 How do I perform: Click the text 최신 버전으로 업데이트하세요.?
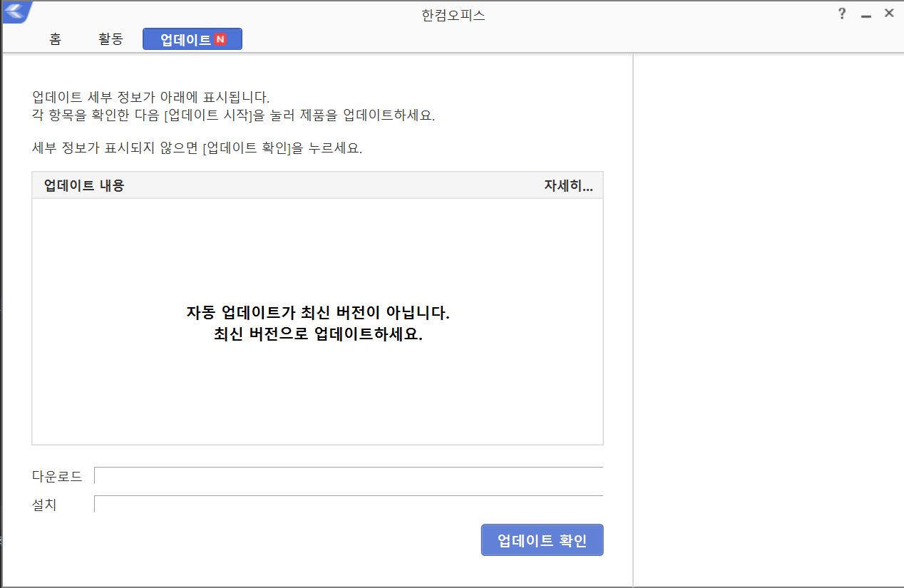[x=318, y=335]
